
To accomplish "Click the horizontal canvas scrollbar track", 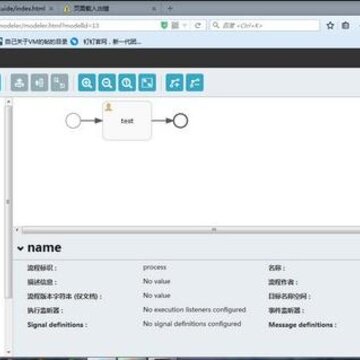I will [191, 230].
